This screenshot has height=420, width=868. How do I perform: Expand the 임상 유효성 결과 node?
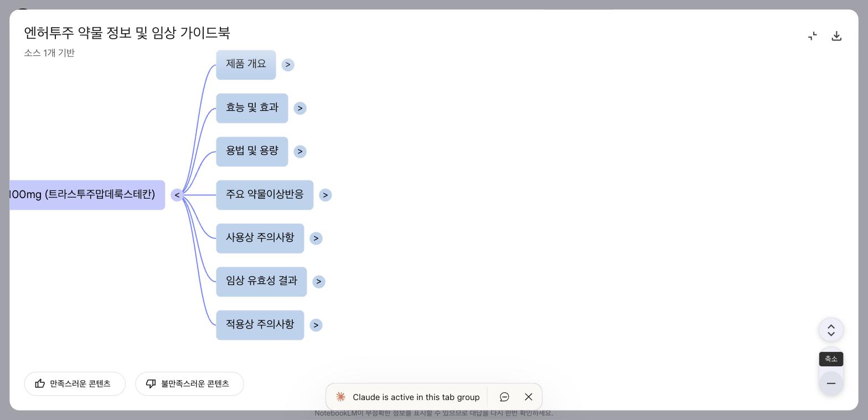(319, 282)
